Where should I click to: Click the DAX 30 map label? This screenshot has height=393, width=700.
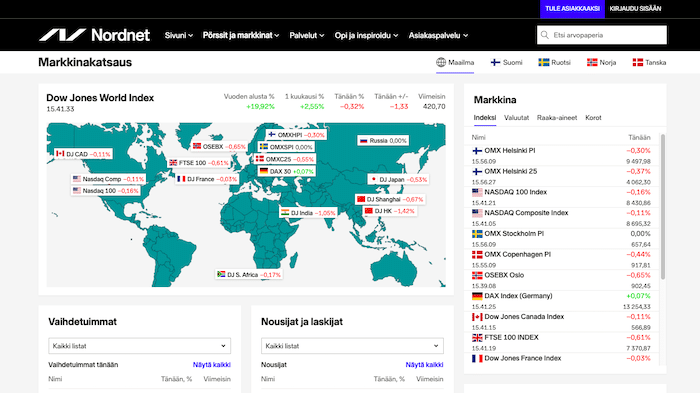click(286, 171)
